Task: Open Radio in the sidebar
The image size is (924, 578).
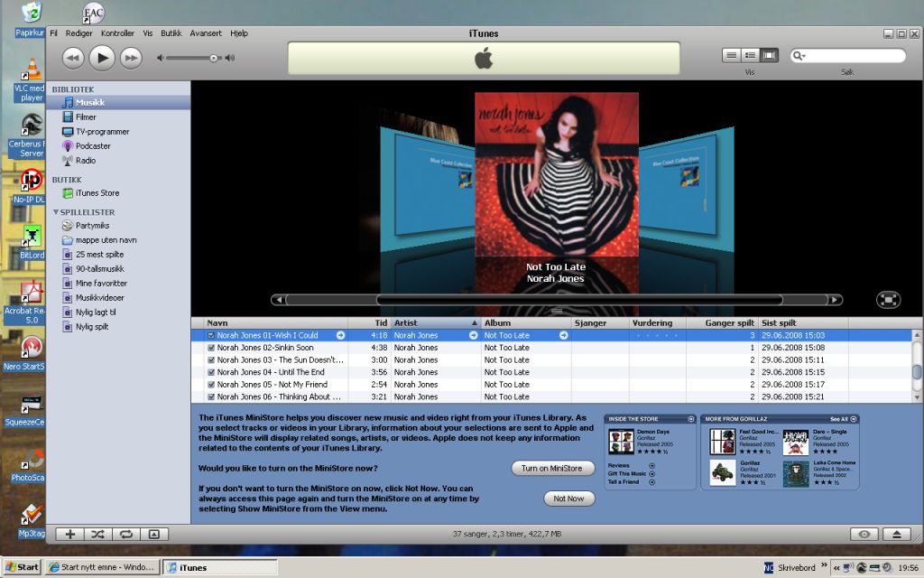Action: coord(86,161)
